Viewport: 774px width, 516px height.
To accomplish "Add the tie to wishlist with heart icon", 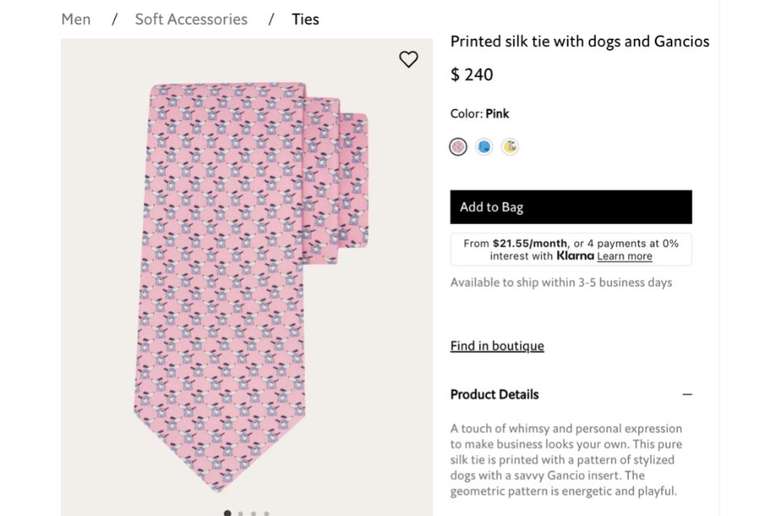I will click(408, 59).
